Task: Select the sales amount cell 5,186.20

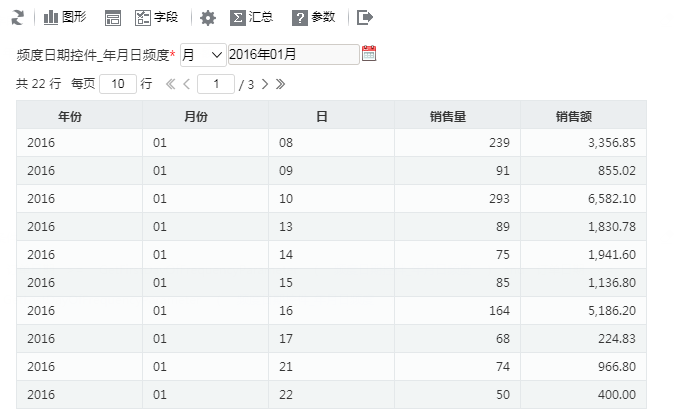Action: tap(583, 311)
